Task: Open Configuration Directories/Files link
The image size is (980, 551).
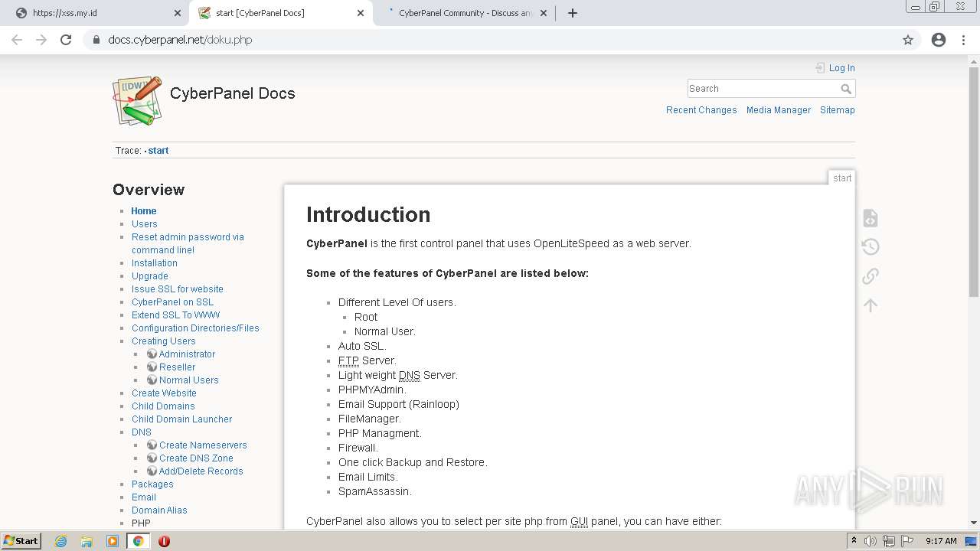Action: (x=195, y=328)
